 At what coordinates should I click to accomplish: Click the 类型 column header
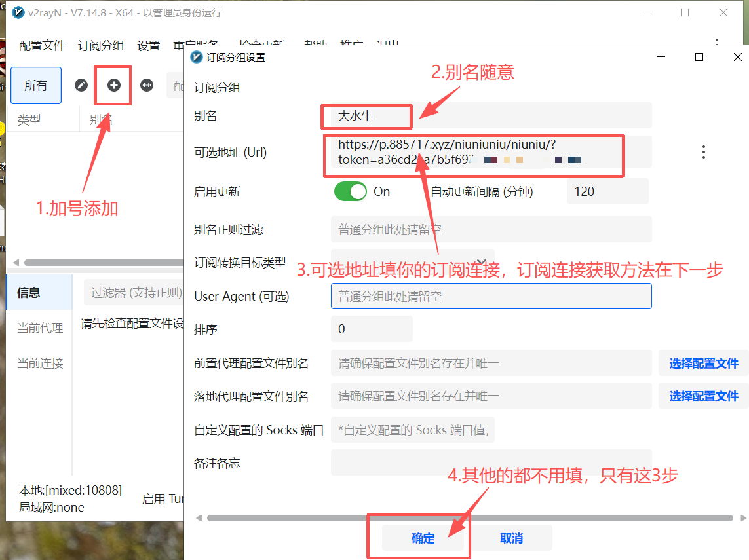coord(29,119)
